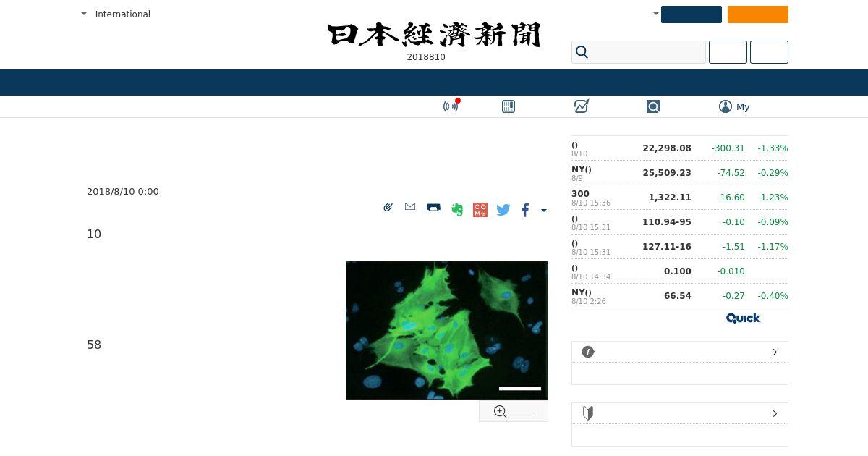Open the 300 index row 1,322.11
Image resolution: width=868 pixels, height=456 pixels.
tap(680, 198)
